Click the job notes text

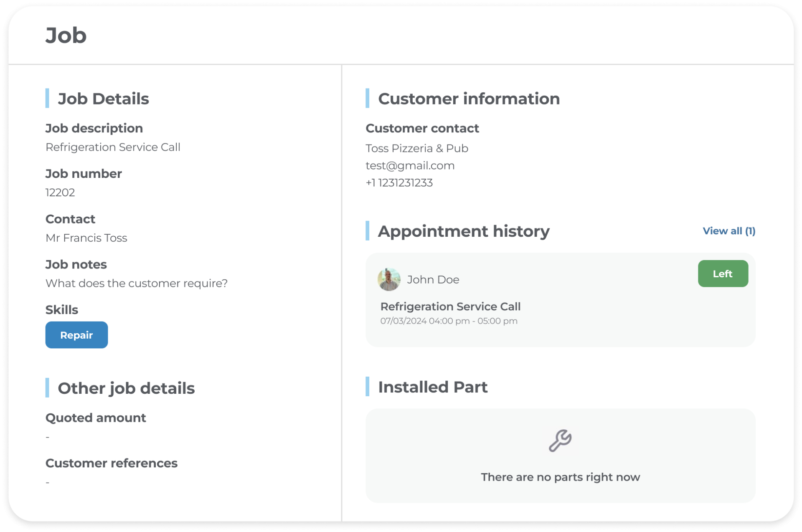coord(136,283)
